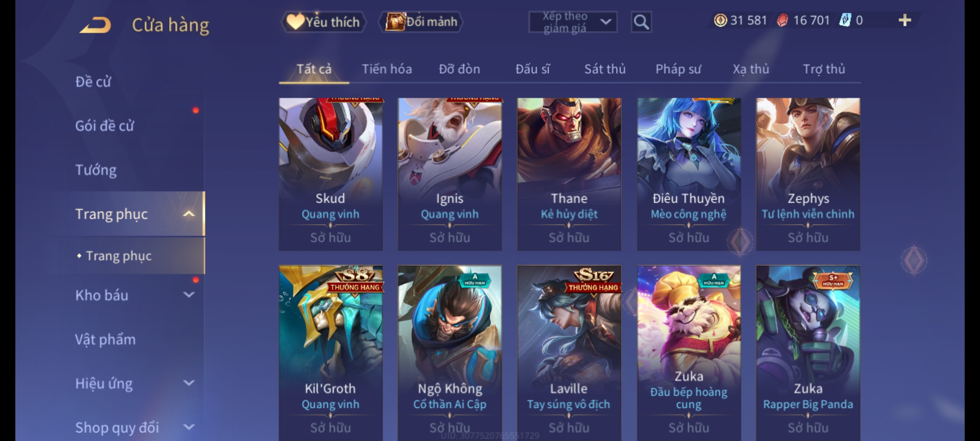
Task: Expand the Kho báu sidebar section
Action: 188,295
